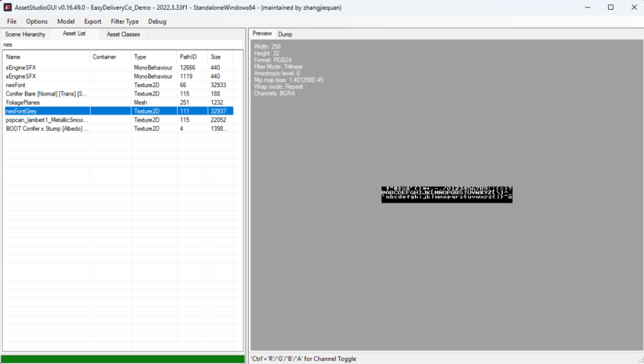The width and height of the screenshot is (644, 364).
Task: Open the File menu
Action: point(12,21)
